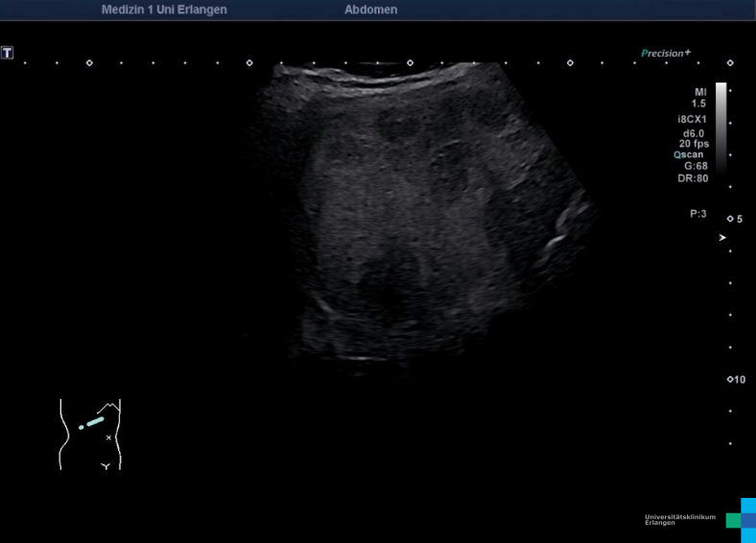Screen dimensions: 756x543
Task: Click the P:3 power setting
Action: pos(697,214)
